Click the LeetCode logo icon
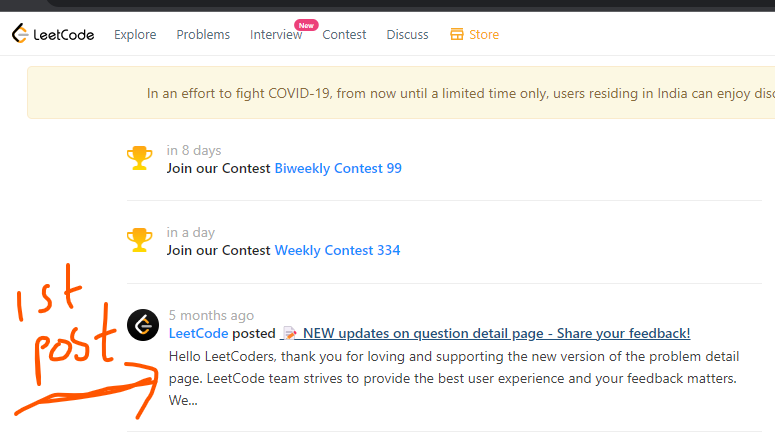 [20, 34]
